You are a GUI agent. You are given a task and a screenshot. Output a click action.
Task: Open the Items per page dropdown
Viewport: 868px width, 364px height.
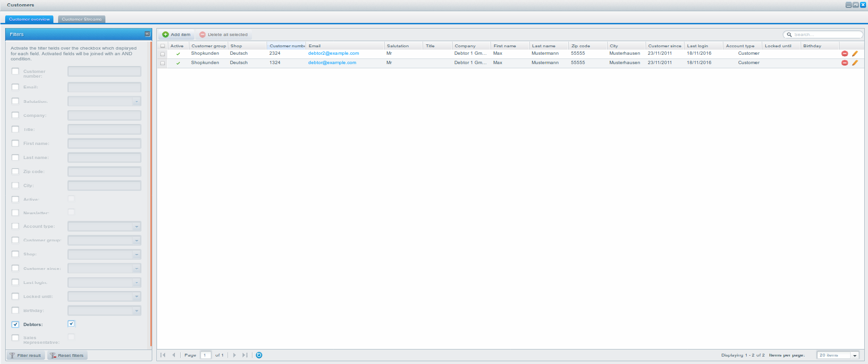tap(854, 356)
